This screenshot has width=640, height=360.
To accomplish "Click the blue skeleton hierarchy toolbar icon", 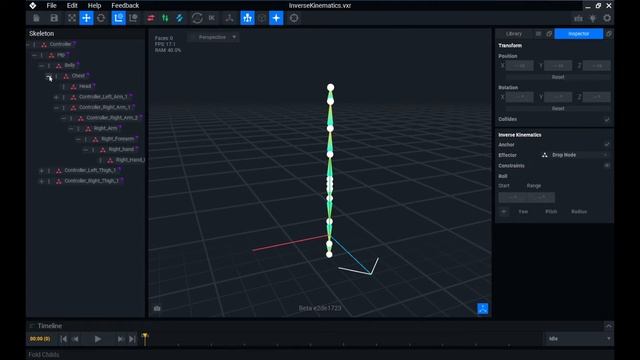I will click(x=247, y=18).
